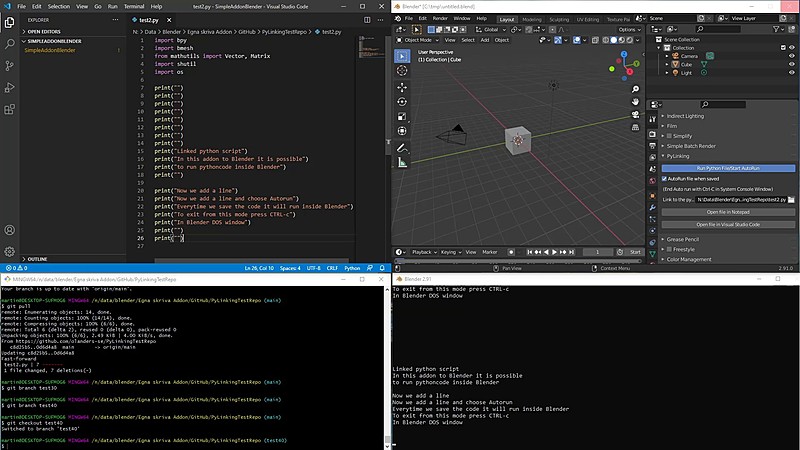Switch viewport perspective/orthographic grid icon
Image resolution: width=800 pixels, height=450 pixels.
pos(635,128)
